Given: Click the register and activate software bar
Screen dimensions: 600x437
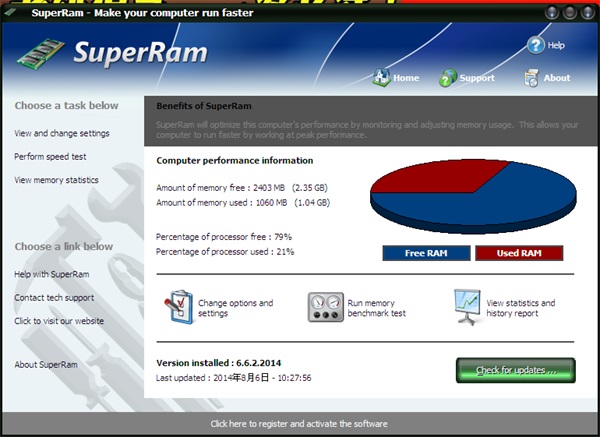Looking at the screenshot, I should tap(299, 424).
